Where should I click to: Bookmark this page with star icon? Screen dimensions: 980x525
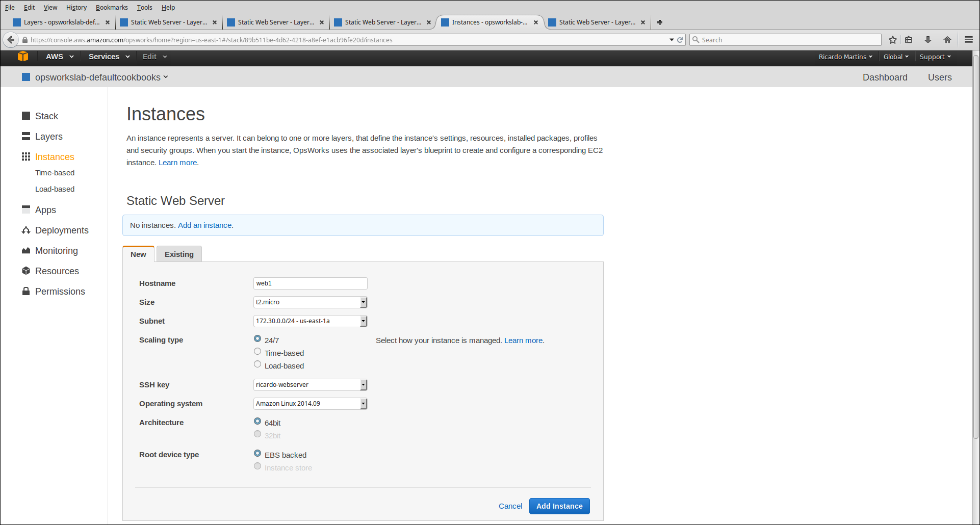coord(893,40)
